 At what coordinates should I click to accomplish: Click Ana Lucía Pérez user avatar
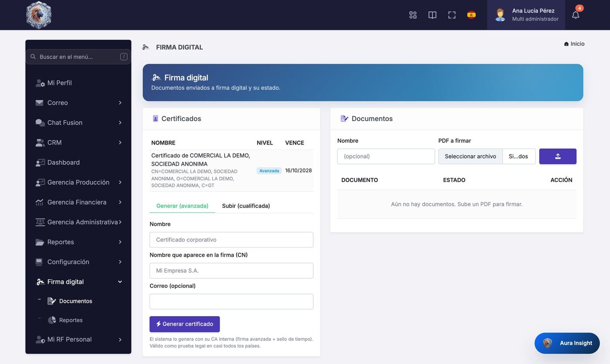pos(500,15)
